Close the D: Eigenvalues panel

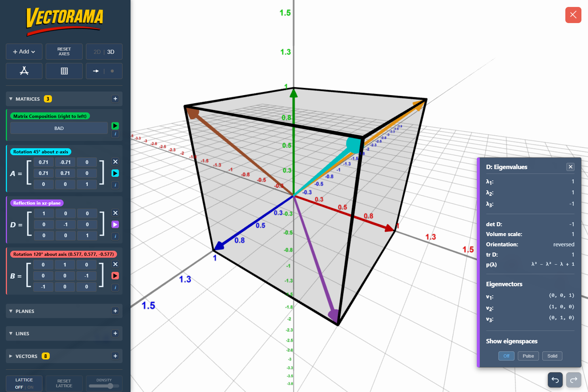[570, 167]
